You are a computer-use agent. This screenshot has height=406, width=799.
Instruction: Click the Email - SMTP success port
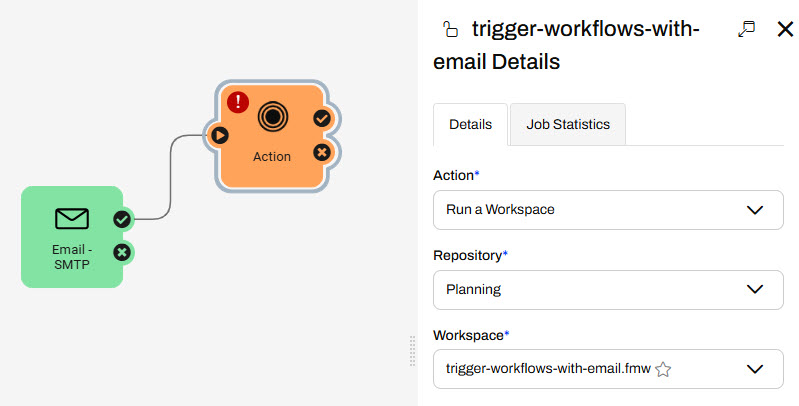click(x=121, y=219)
